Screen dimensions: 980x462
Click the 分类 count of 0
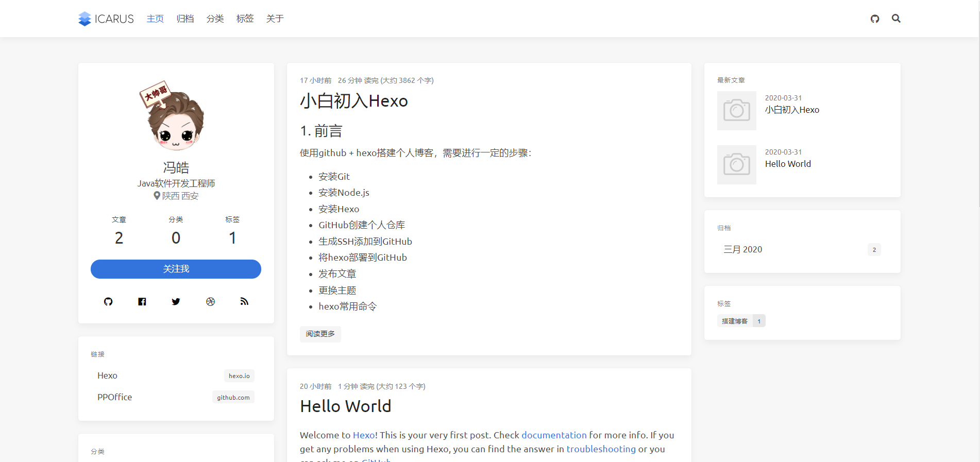tap(176, 238)
